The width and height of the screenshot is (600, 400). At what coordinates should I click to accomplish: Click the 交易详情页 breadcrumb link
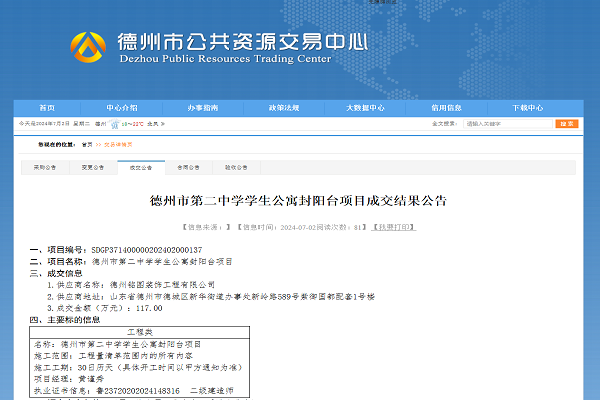[x=118, y=145]
